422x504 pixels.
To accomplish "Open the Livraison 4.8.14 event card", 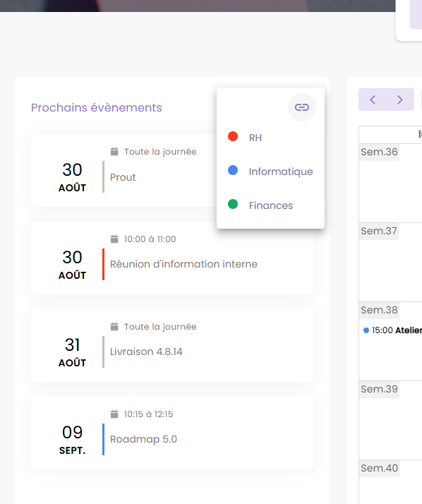I will click(172, 345).
